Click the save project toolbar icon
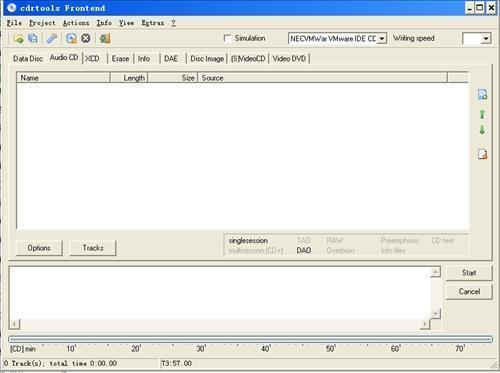 33,38
